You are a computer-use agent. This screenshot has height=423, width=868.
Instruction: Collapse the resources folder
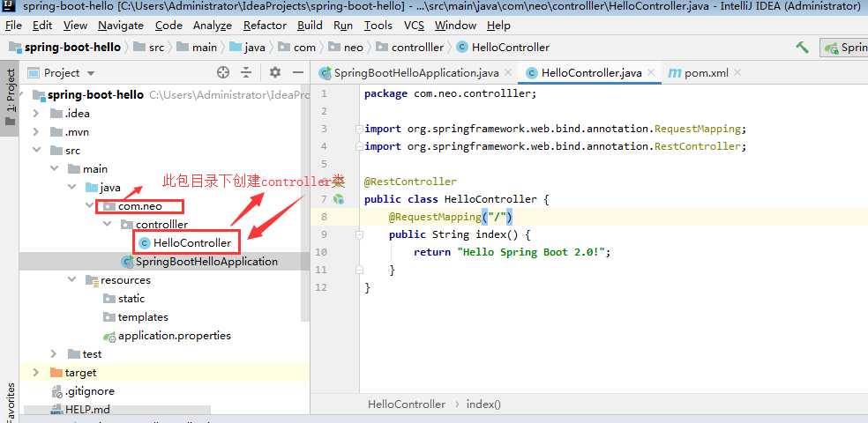(x=71, y=280)
